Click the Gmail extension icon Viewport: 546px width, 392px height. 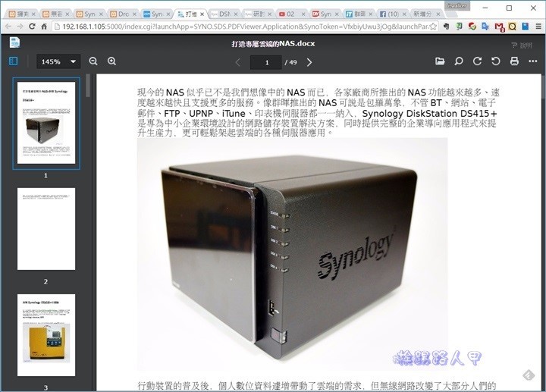[499, 27]
